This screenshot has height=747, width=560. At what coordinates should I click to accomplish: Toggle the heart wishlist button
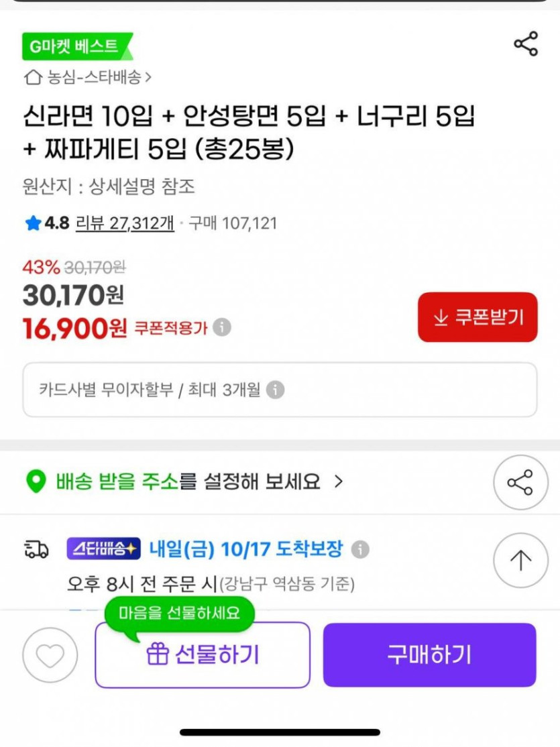(50, 655)
